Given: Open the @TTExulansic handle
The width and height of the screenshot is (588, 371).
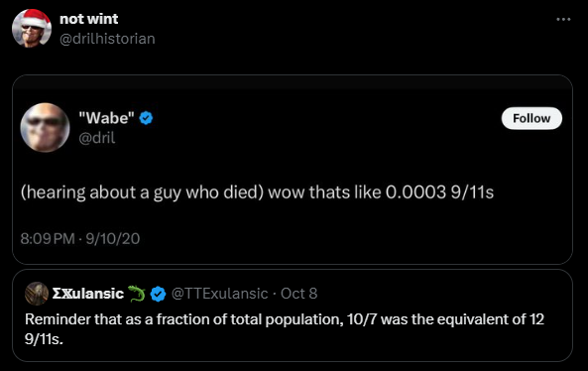Looking at the screenshot, I should pos(219,294).
